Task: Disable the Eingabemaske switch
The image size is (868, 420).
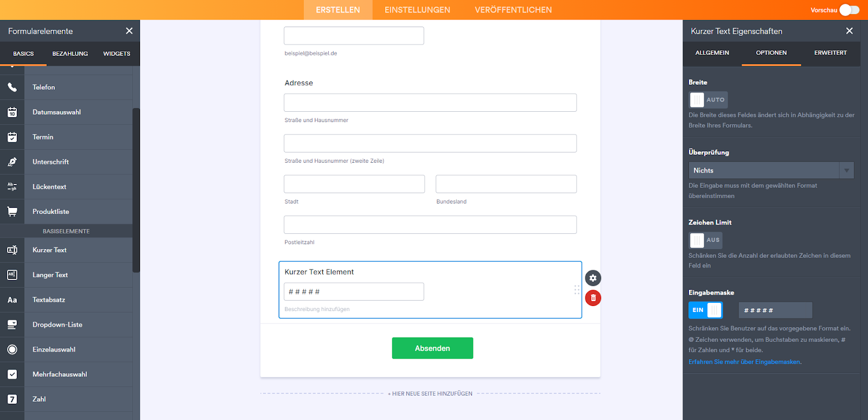Action: 705,310
